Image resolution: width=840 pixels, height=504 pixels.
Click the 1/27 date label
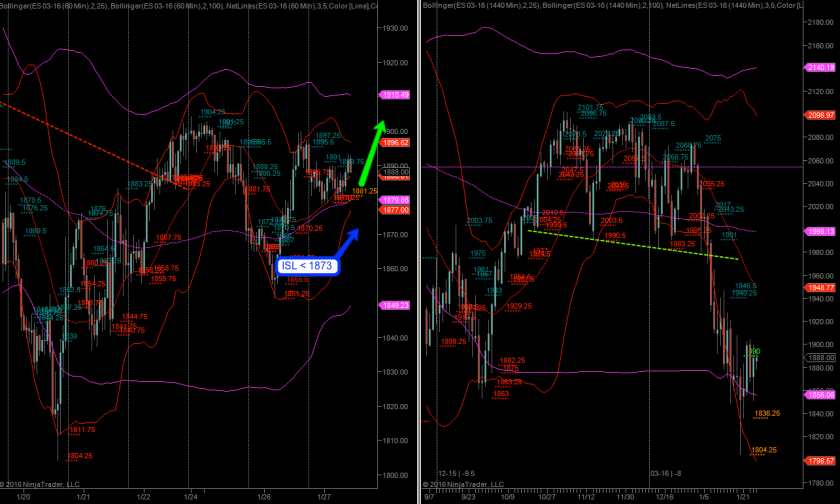pyautogui.click(x=324, y=497)
